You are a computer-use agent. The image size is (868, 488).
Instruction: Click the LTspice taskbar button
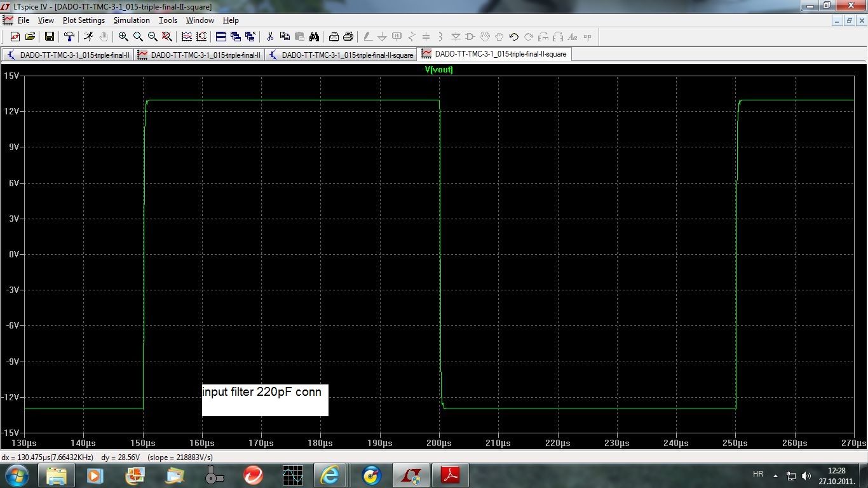click(411, 475)
